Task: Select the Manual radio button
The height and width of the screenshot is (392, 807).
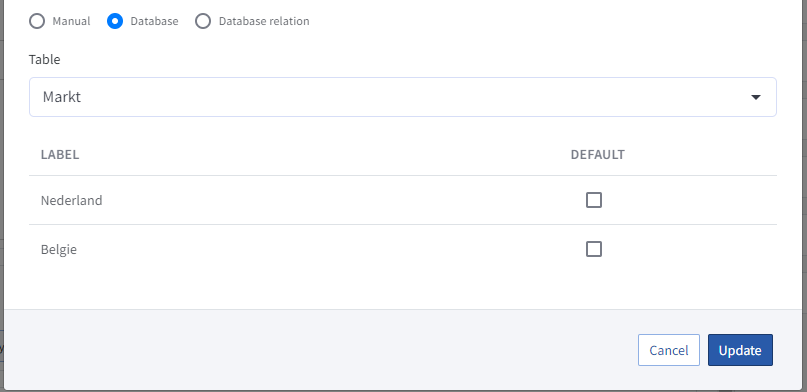Action: 37,21
